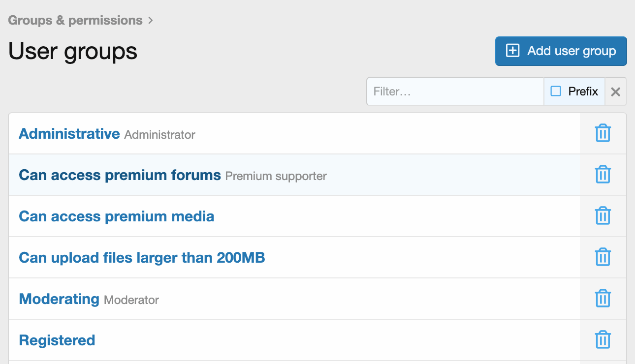Click trash icon for Moderating group
The image size is (635, 364).
tap(603, 299)
